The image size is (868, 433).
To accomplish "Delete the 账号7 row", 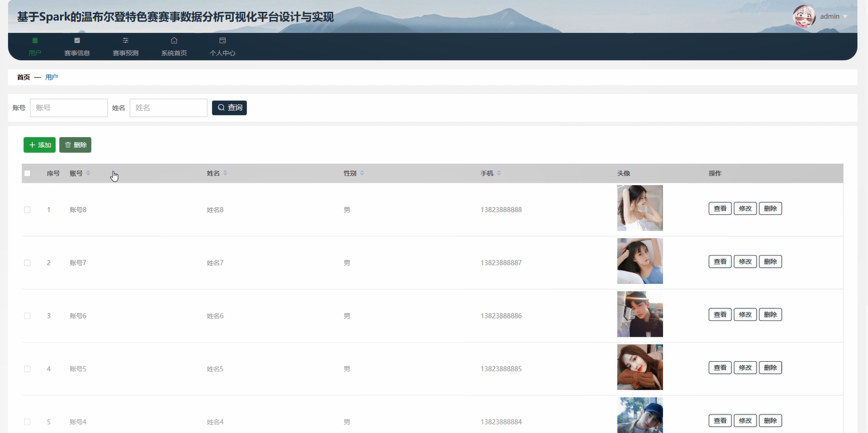I will tap(770, 262).
